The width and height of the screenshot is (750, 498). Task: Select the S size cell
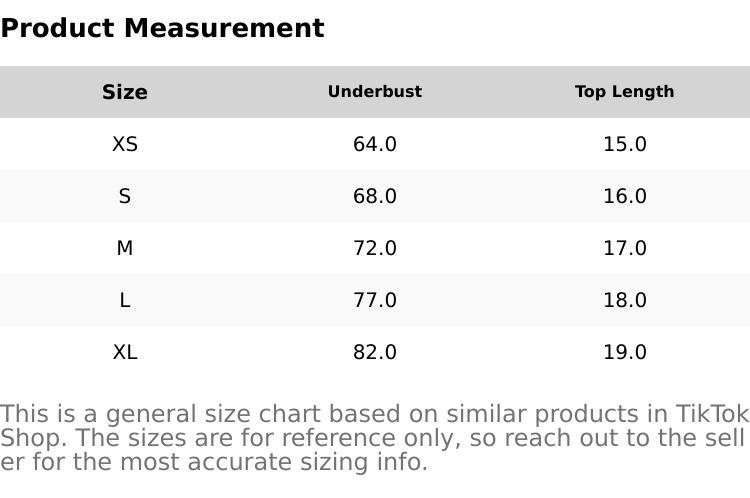[x=125, y=196]
